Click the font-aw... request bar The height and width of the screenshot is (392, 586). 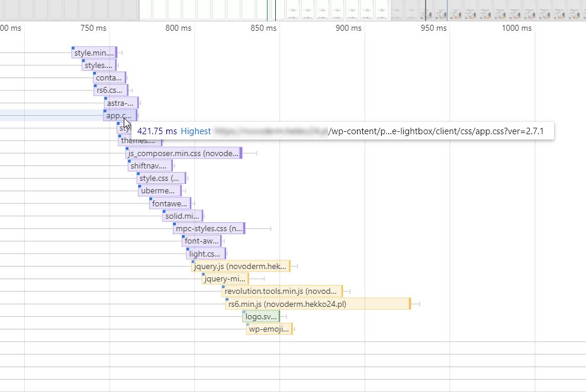(x=201, y=241)
